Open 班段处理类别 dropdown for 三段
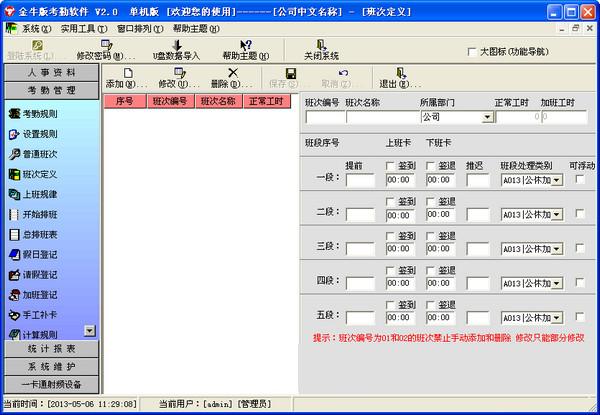Image resolution: width=600 pixels, height=415 pixels. (x=557, y=249)
